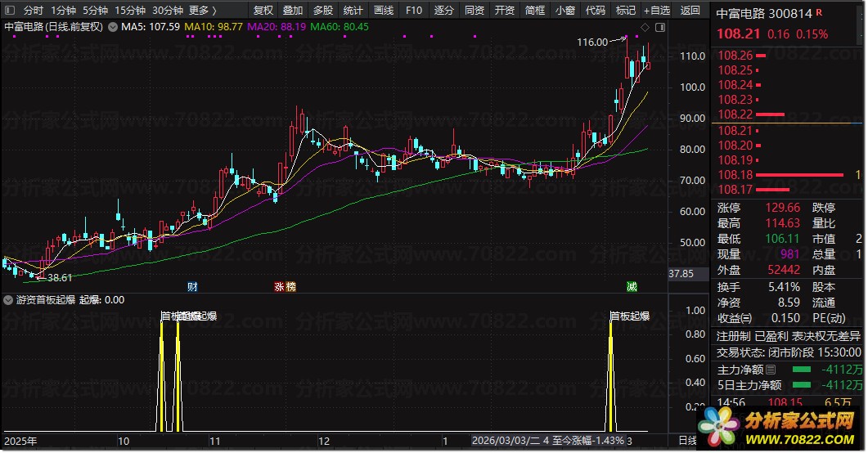
Task: Click the 返回 button
Action: 690,11
